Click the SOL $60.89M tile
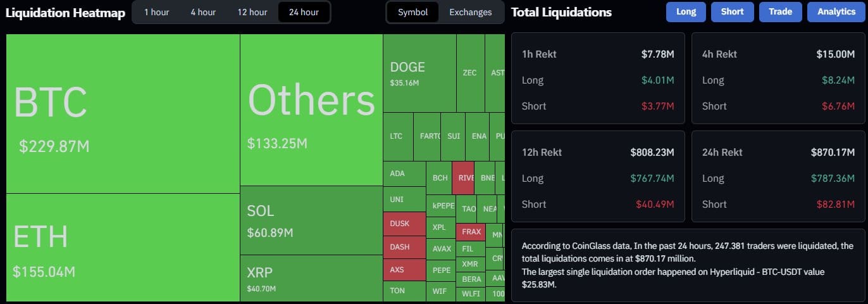 pos(311,220)
